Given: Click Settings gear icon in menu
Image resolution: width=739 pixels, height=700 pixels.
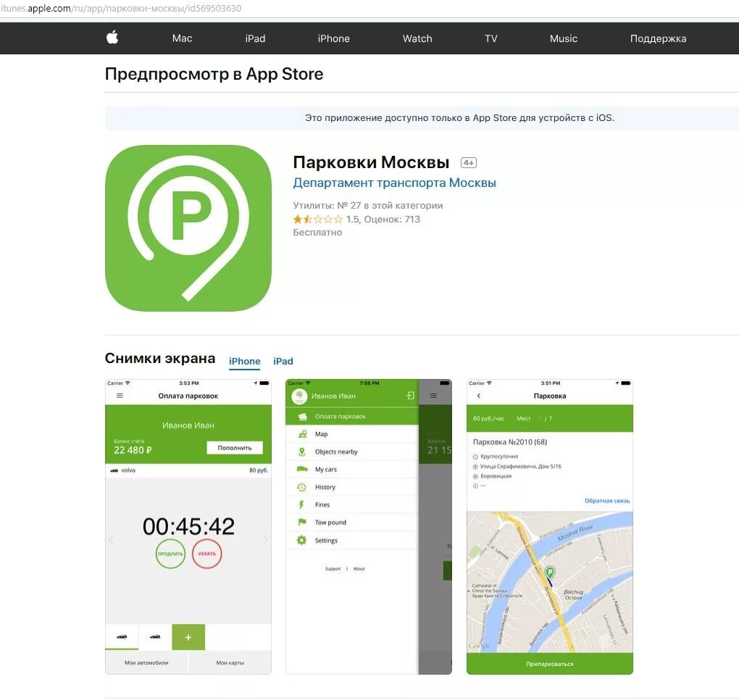Looking at the screenshot, I should click(301, 540).
